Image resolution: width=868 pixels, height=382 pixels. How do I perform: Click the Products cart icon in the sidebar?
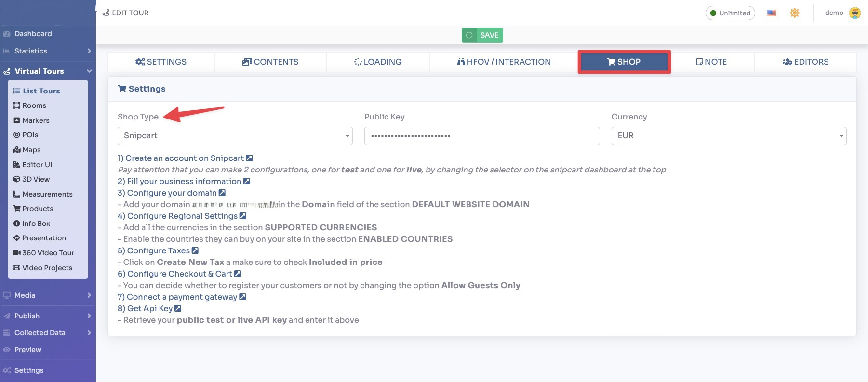[17, 209]
